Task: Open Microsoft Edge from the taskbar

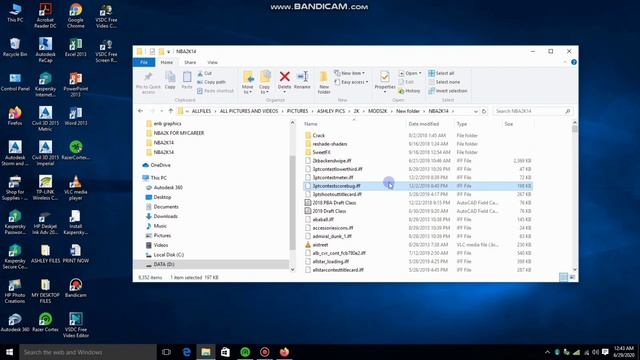Action: tap(187, 352)
